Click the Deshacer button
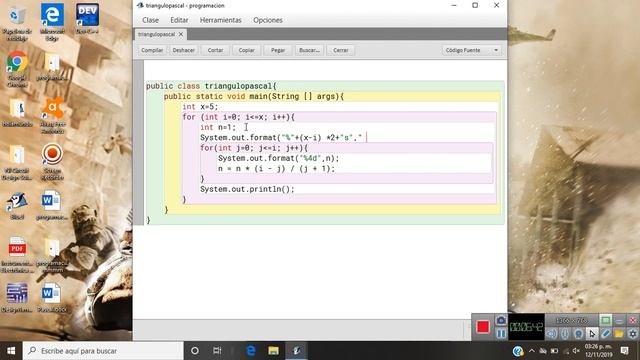This screenshot has height=360, width=640. tap(183, 50)
